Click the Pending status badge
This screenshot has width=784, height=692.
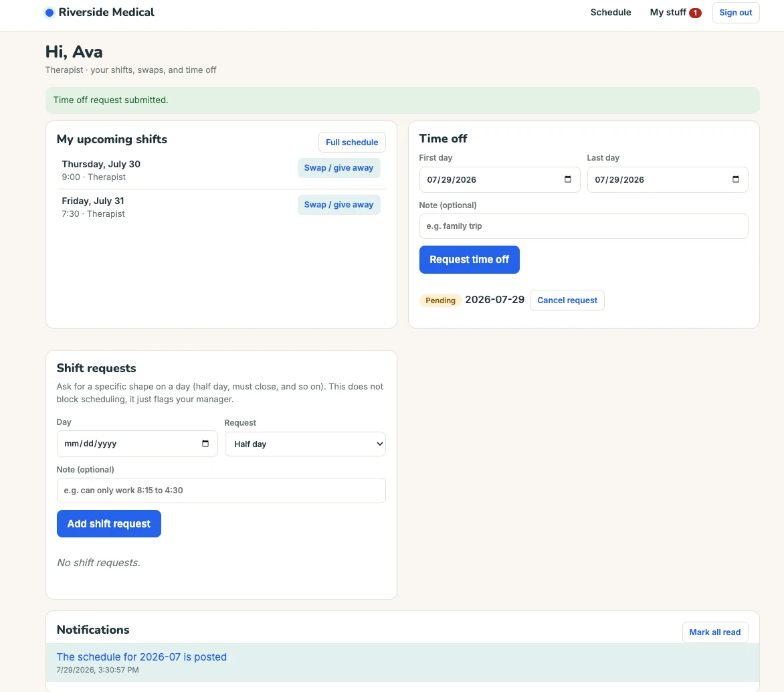440,300
